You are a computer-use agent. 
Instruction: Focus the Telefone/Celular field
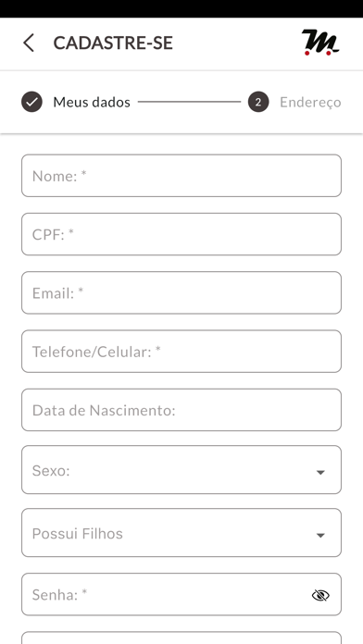[x=181, y=352]
